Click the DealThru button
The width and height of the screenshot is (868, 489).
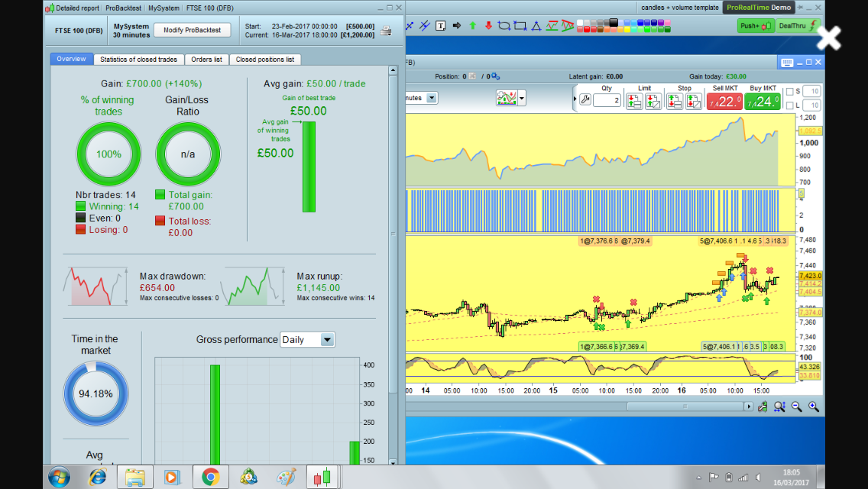click(798, 25)
